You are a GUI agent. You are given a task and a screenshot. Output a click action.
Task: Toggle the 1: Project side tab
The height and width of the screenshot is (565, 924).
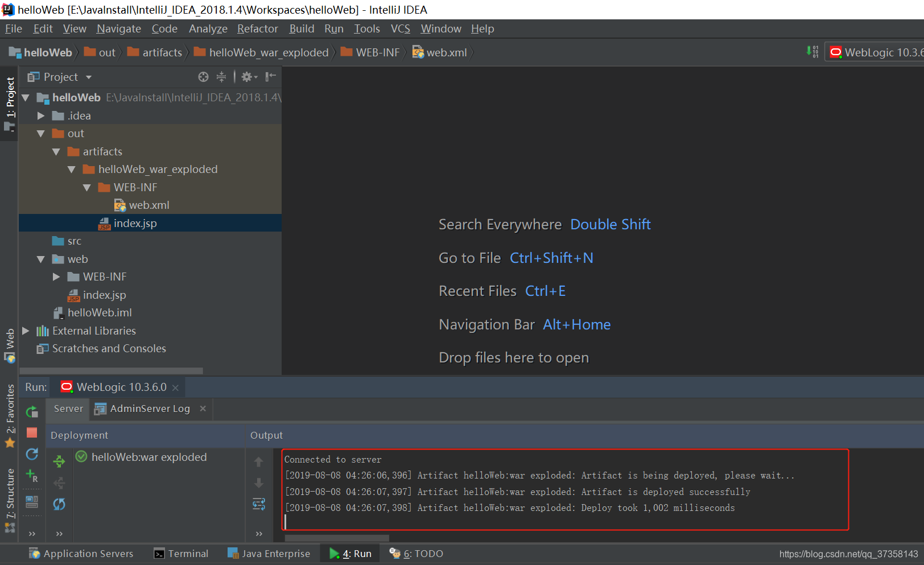click(x=10, y=103)
